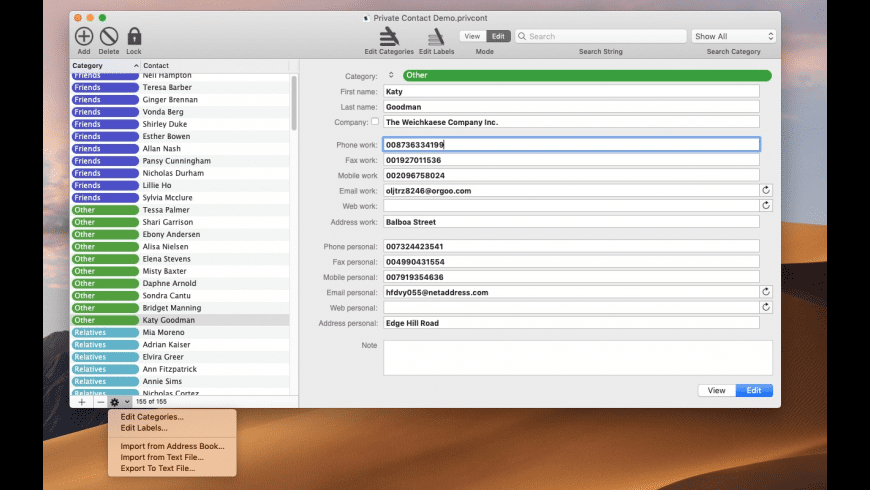Click the gear action icon below contact list
This screenshot has height=490, width=870.
coord(116,401)
